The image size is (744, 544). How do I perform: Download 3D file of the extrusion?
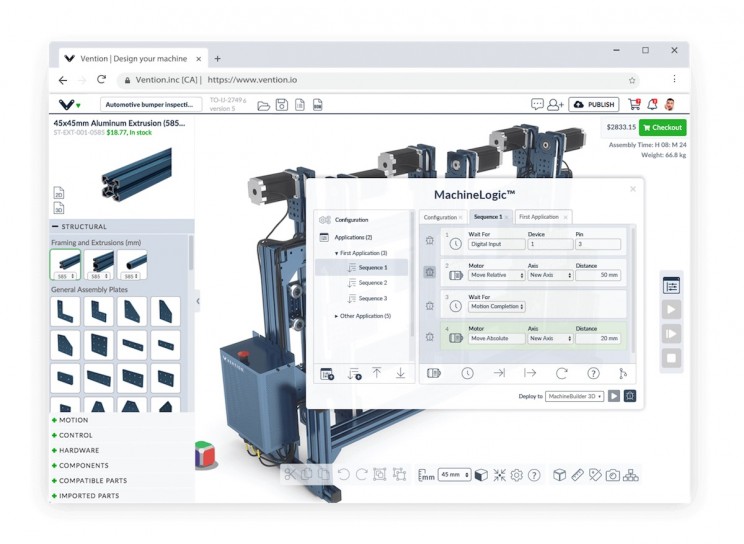(x=59, y=208)
